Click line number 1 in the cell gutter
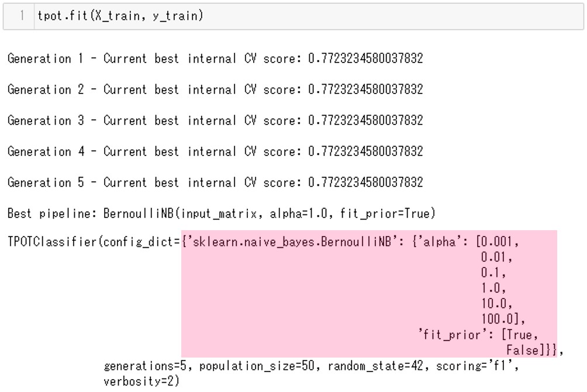The height and width of the screenshot is (392, 587). (x=22, y=16)
